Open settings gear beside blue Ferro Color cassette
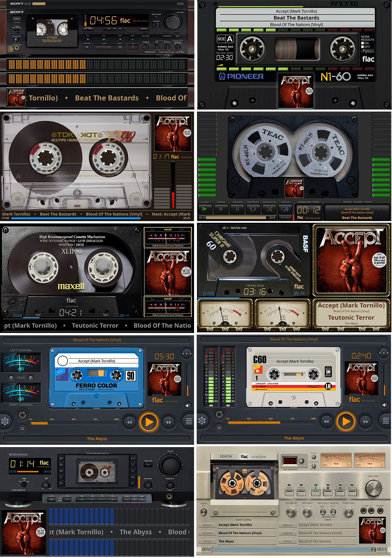 pos(5,421)
